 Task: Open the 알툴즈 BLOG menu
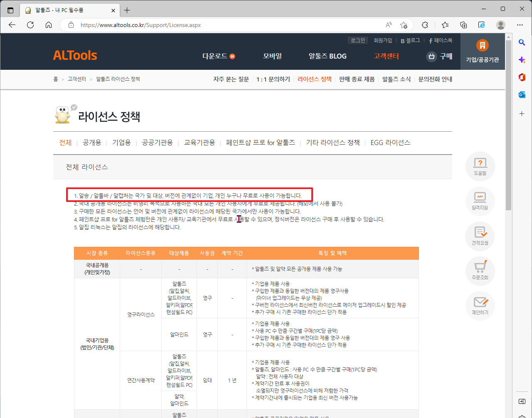(328, 56)
